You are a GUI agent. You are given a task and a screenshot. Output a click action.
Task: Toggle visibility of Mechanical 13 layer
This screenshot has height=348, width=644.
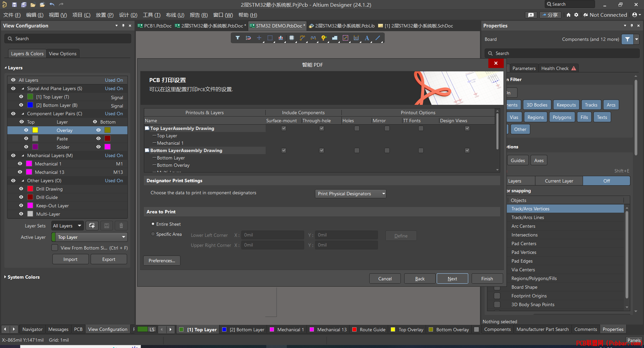pyautogui.click(x=20, y=172)
